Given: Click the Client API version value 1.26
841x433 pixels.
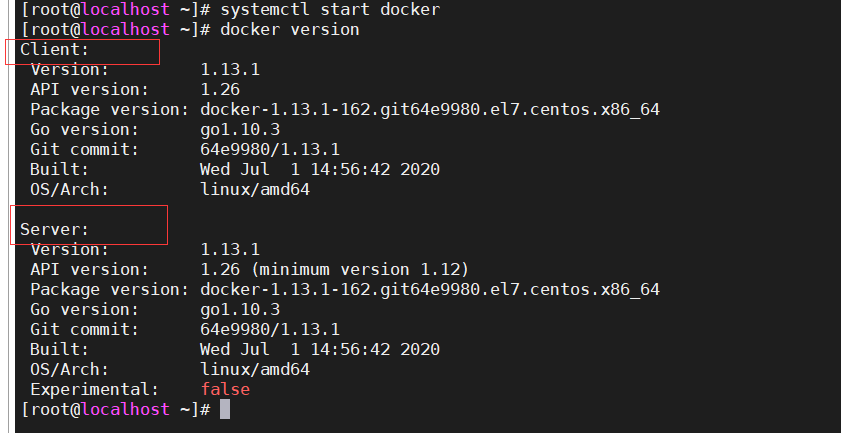Looking at the screenshot, I should coord(220,89).
